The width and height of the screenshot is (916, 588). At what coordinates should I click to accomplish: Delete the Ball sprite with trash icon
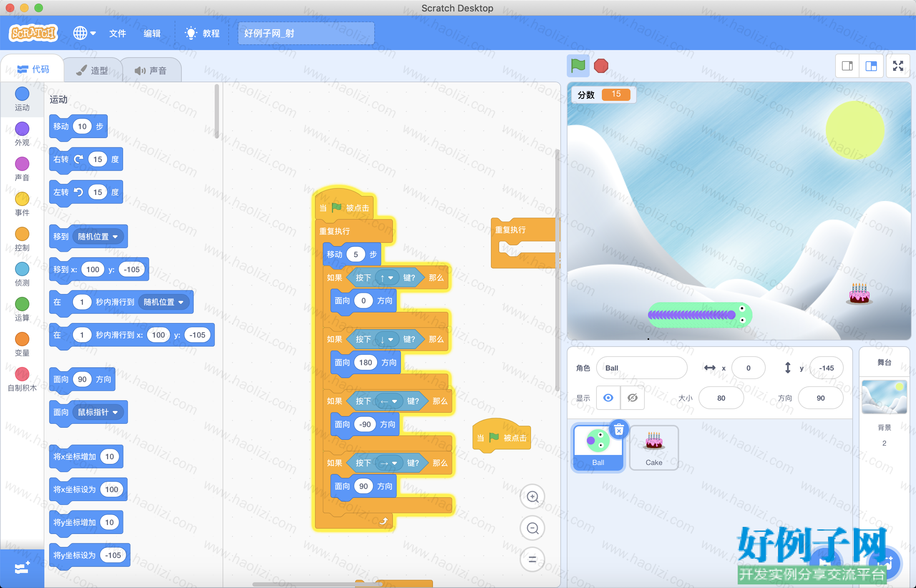point(619,430)
